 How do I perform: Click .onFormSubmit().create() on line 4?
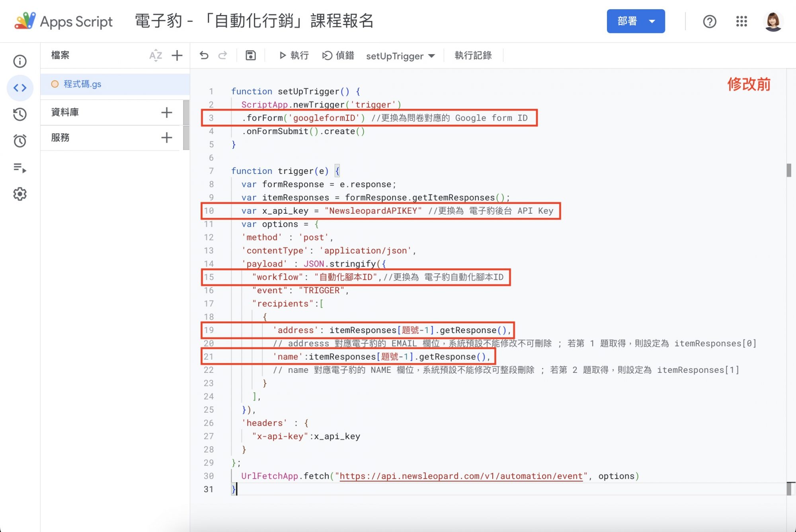303,131
